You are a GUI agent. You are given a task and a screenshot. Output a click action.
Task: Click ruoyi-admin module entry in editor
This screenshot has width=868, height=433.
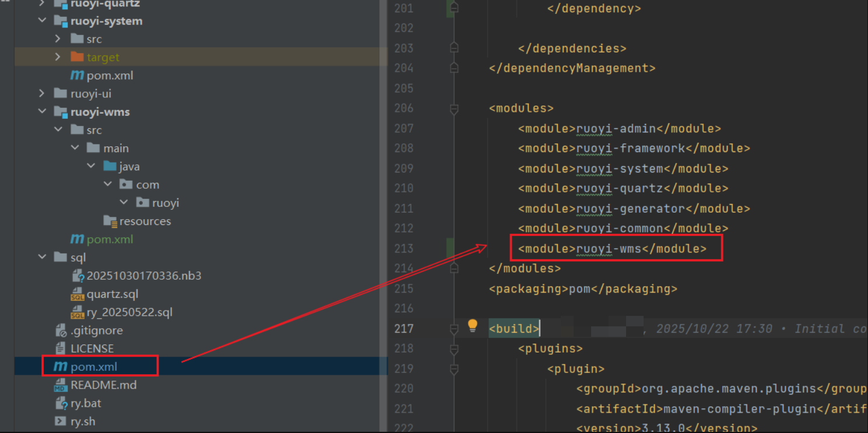point(620,128)
